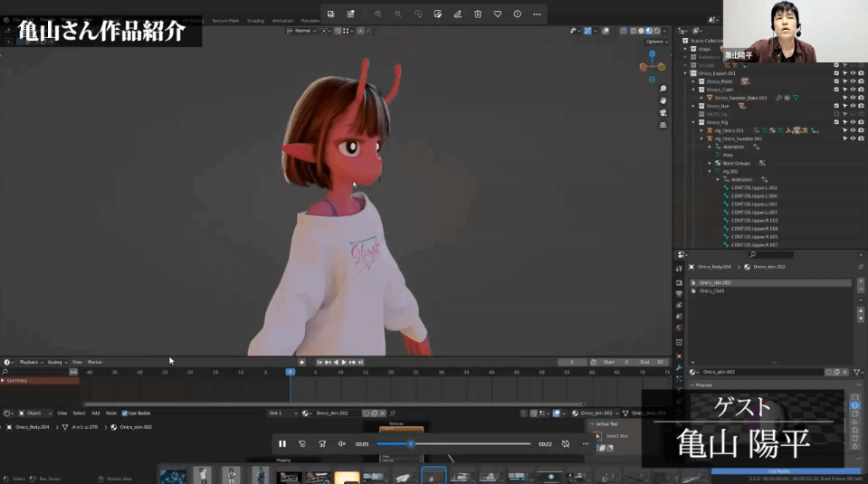Image resolution: width=868 pixels, height=484 pixels.
Task: Open timeline Marker menu
Action: tap(95, 362)
